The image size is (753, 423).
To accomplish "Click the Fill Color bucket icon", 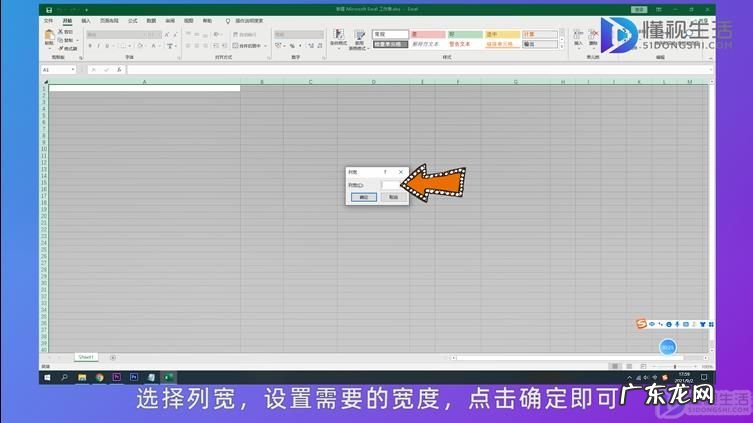I will [140, 46].
